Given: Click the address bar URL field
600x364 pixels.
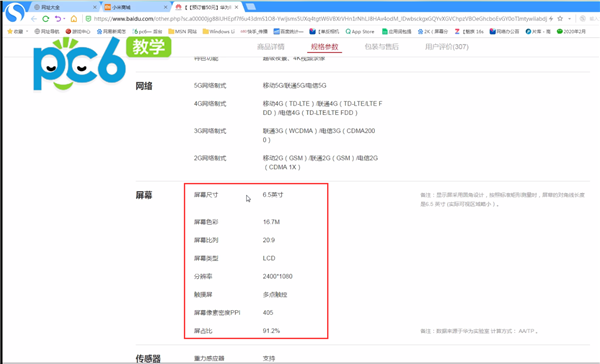Looking at the screenshot, I should 320,19.
